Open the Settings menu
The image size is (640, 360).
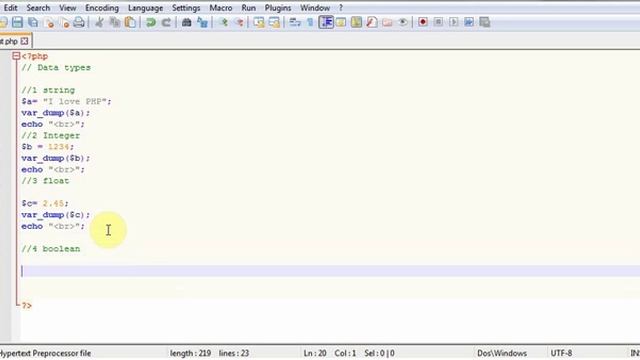(x=186, y=8)
